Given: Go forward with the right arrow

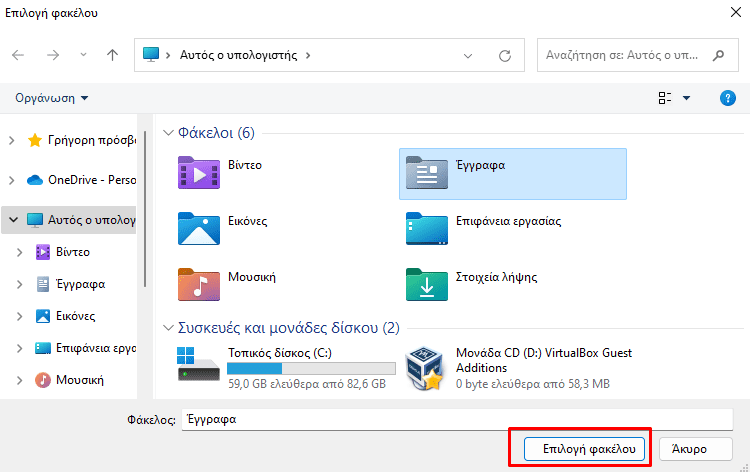Looking at the screenshot, I should coord(53,55).
